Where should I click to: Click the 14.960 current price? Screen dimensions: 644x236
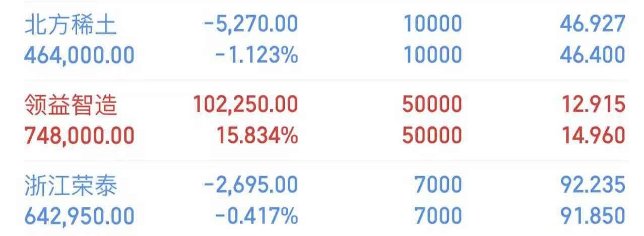tap(593, 135)
